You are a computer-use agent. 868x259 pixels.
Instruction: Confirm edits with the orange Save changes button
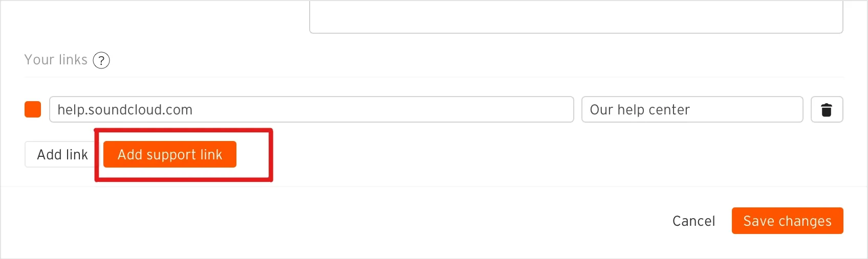pyautogui.click(x=787, y=221)
